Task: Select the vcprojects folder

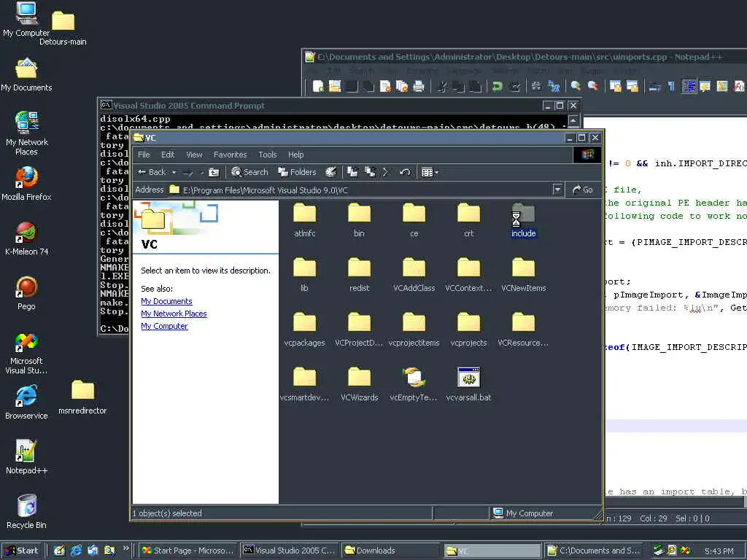Action: pos(469,329)
